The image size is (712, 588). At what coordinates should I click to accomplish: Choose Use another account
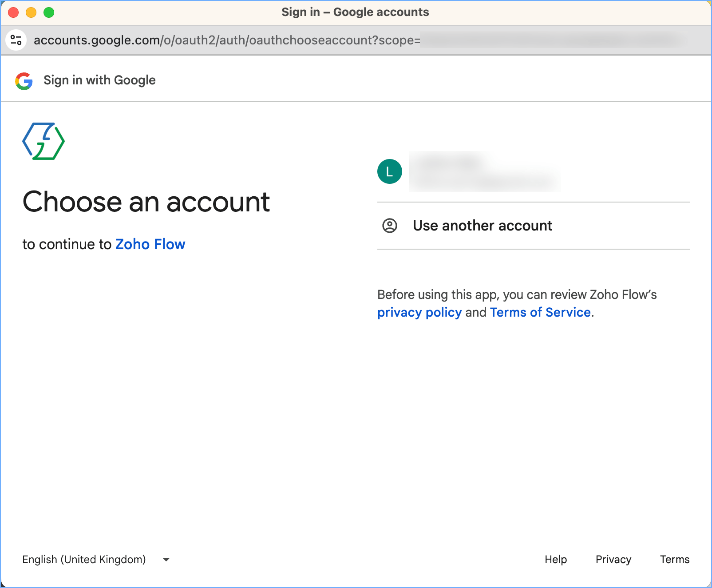pos(533,226)
